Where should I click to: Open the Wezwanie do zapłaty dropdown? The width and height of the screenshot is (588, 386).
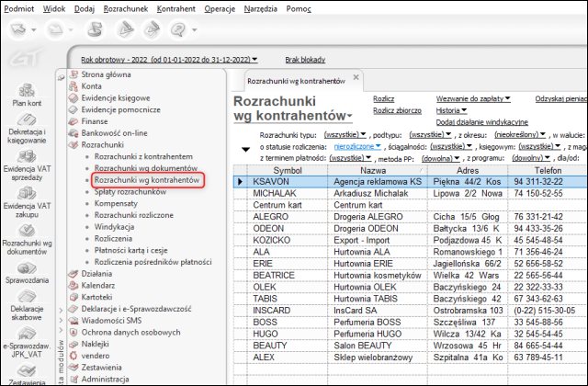click(x=473, y=97)
